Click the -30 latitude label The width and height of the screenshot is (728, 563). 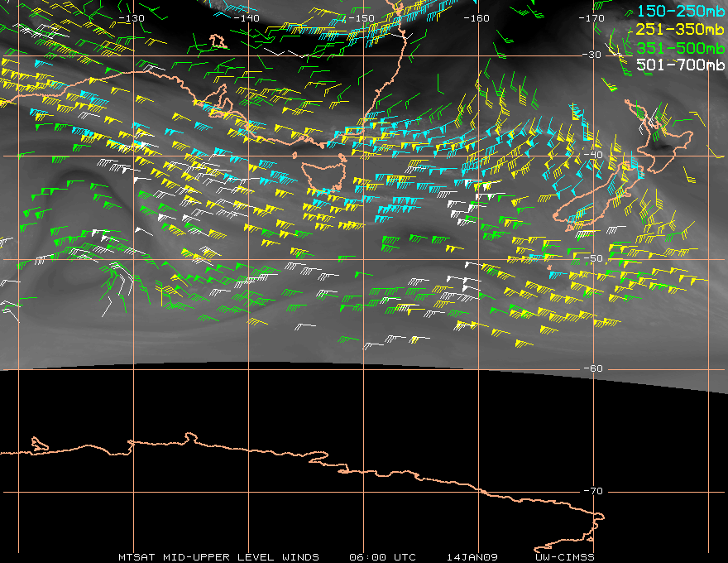[591, 55]
